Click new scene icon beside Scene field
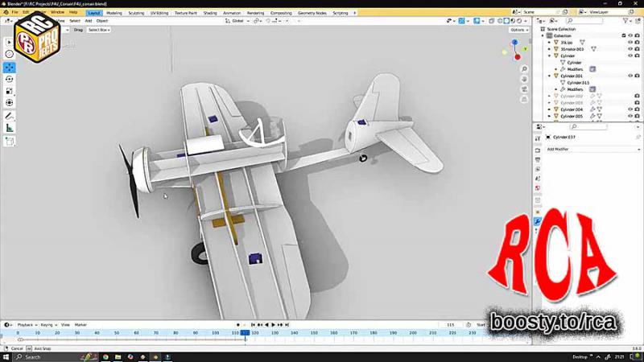The height and width of the screenshot is (362, 644). 565,12
